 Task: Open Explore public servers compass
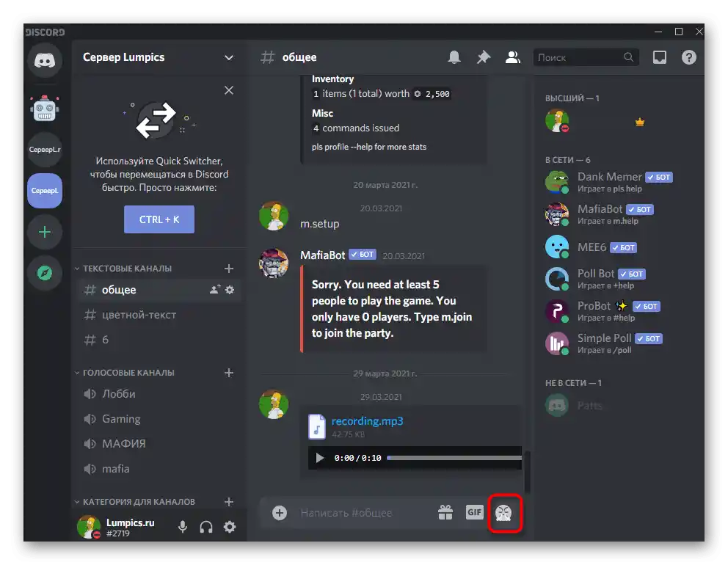coord(45,273)
